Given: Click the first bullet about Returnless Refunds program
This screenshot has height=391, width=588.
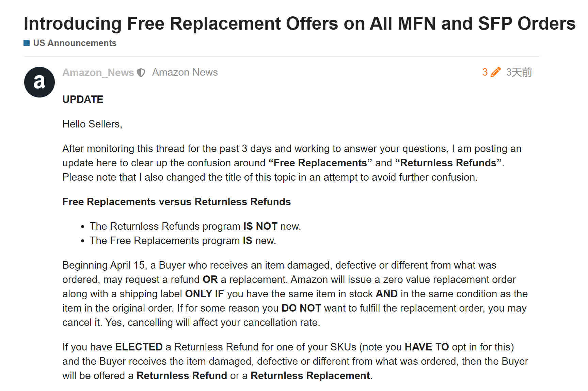Looking at the screenshot, I should pos(195,226).
